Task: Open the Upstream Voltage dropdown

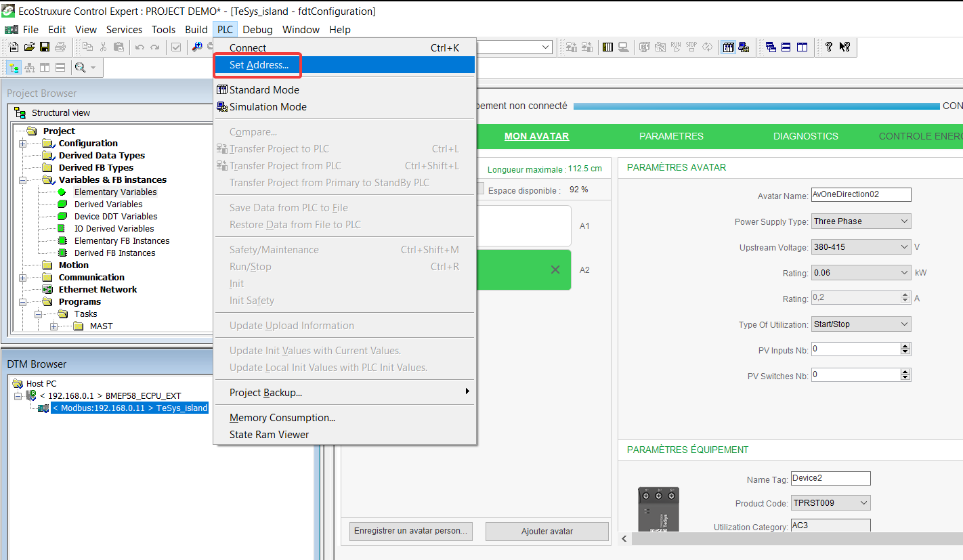Action: click(x=905, y=247)
